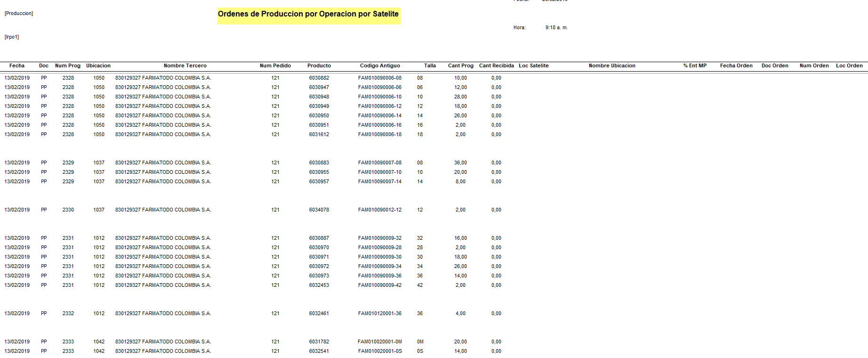This screenshot has height=358, width=868.
Task: Click the Nombre Tercero column header
Action: click(x=185, y=65)
